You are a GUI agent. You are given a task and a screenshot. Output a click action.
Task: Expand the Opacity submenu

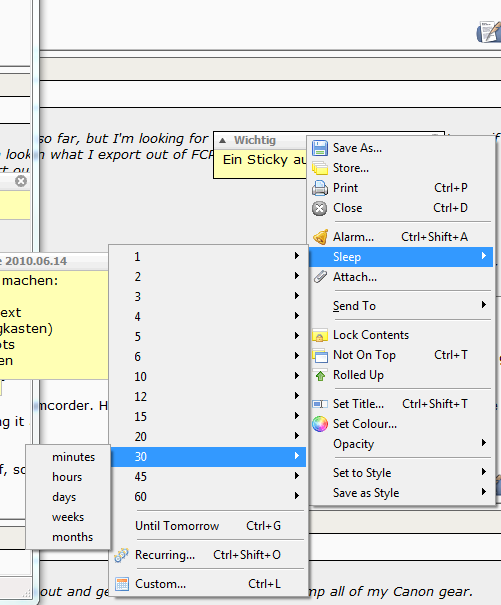pos(401,444)
